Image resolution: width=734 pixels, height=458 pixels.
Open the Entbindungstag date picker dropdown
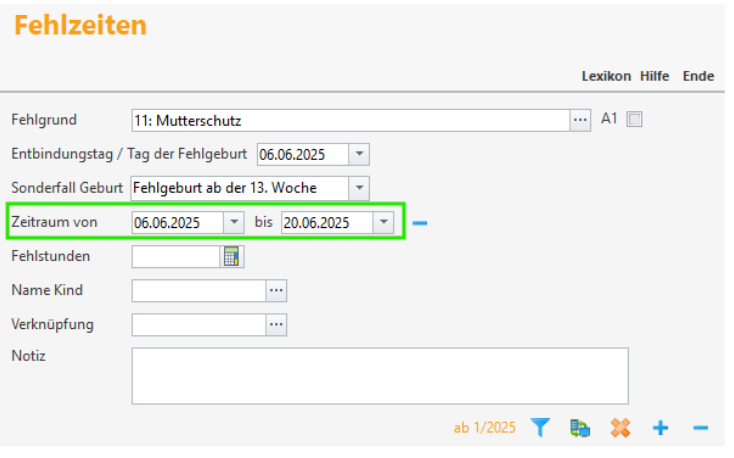(x=359, y=154)
